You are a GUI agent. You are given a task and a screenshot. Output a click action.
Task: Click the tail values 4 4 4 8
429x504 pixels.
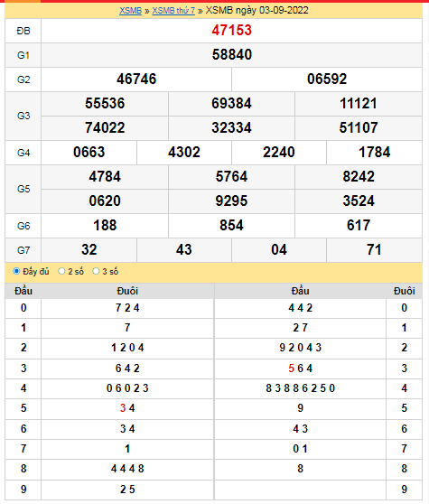(127, 469)
